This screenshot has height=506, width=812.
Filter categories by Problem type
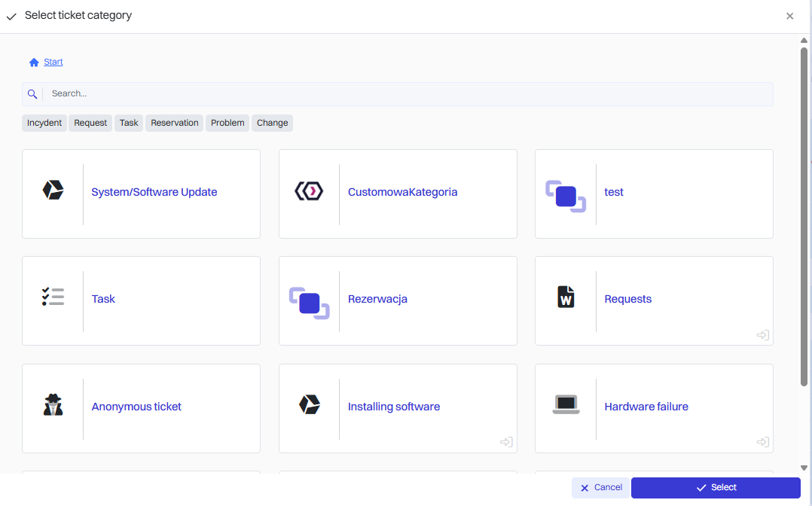(x=227, y=123)
